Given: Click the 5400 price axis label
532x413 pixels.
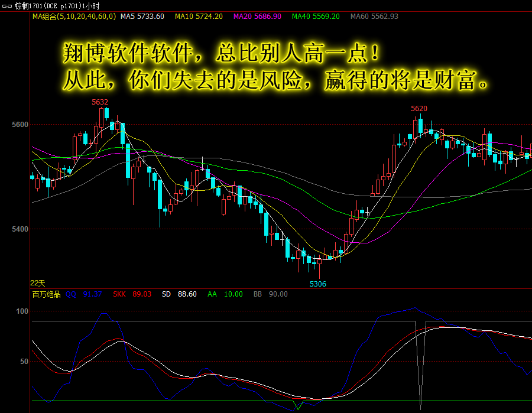Looking at the screenshot, I should (x=20, y=229).
